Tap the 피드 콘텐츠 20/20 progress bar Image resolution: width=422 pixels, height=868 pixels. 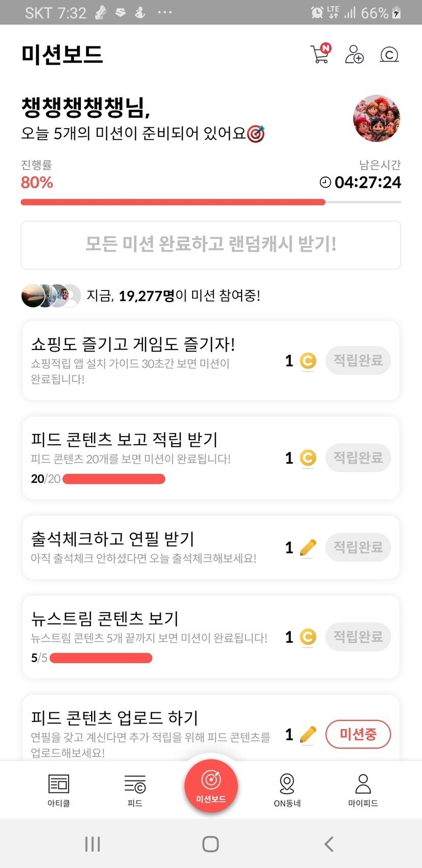(x=114, y=479)
